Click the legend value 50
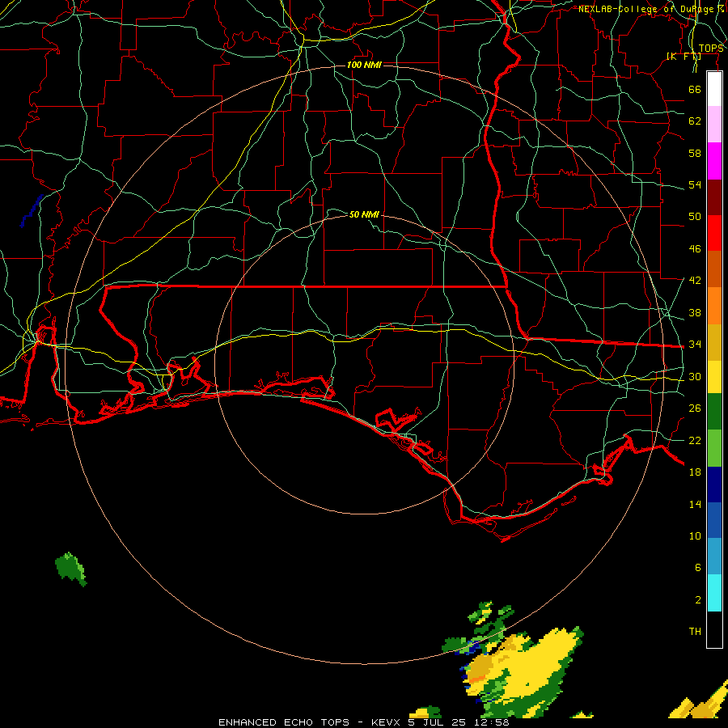Screen dimensions: 728x728 (x=695, y=216)
